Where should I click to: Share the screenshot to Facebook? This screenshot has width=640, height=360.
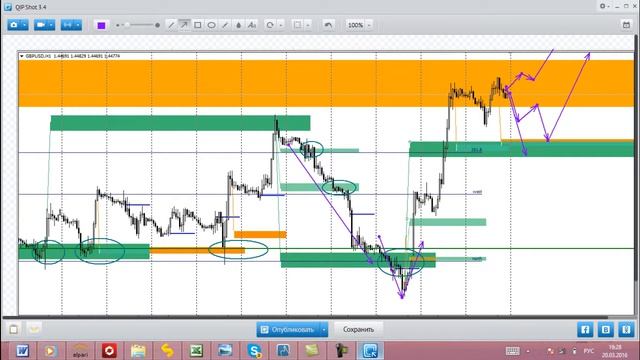click(x=585, y=329)
